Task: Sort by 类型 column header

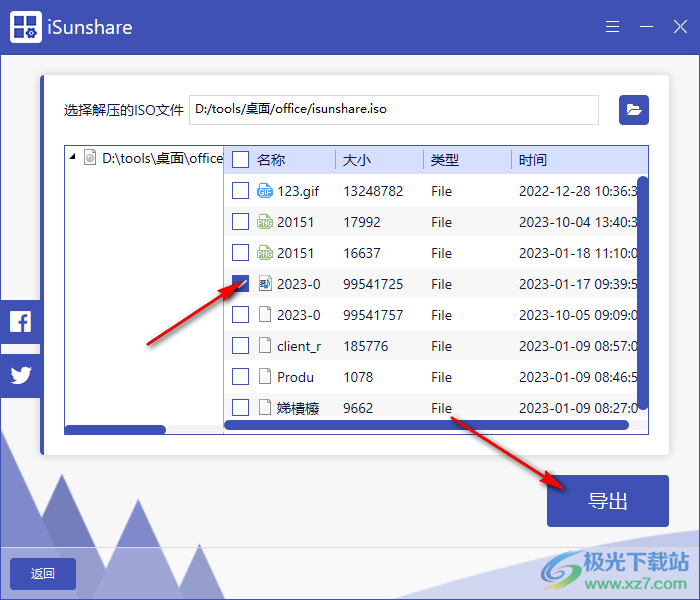Action: (445, 160)
